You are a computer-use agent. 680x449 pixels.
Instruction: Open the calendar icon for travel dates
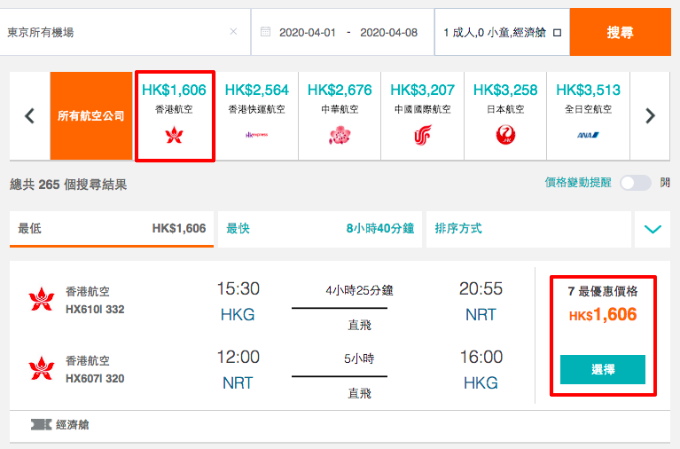coord(265,32)
